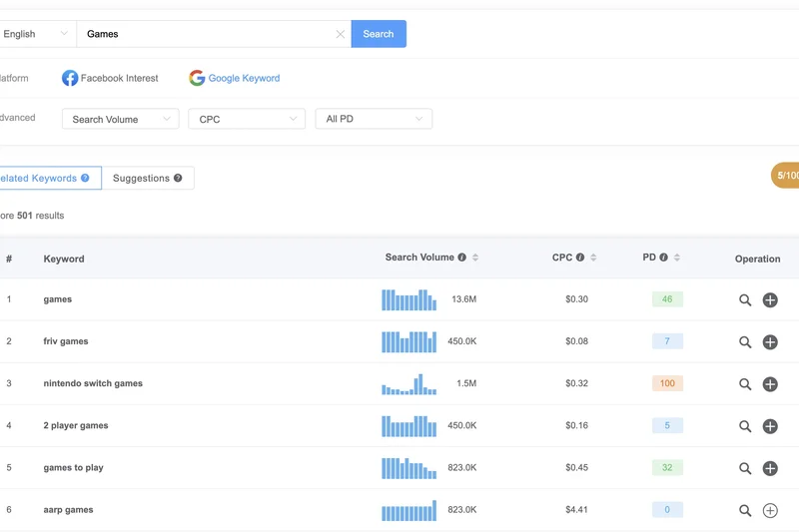Click plus icon for 'nintendo switch games'
The image size is (799, 532).
pos(770,384)
